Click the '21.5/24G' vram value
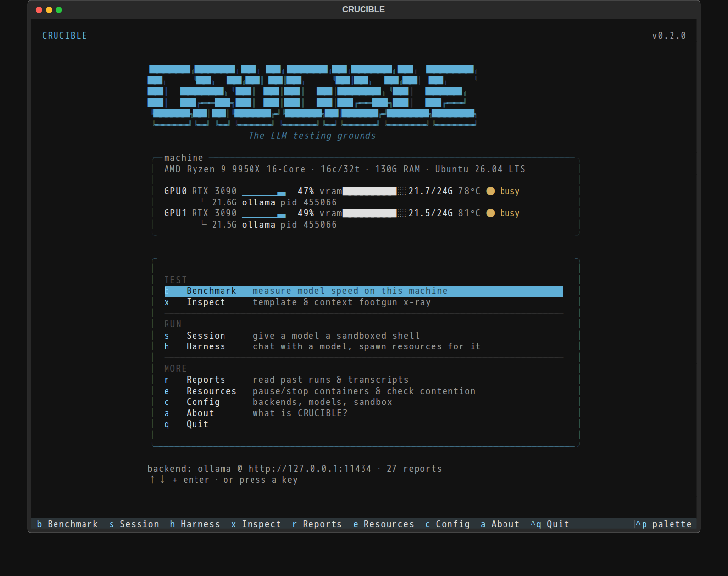Image resolution: width=728 pixels, height=576 pixels. click(431, 213)
